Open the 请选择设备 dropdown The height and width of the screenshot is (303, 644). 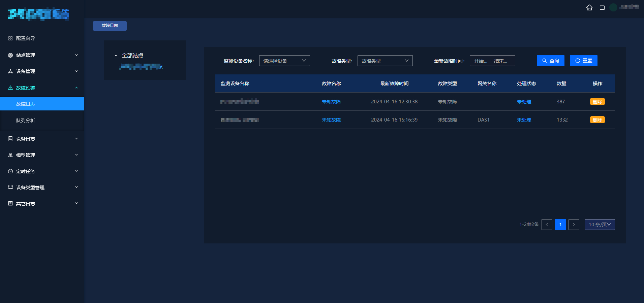284,61
